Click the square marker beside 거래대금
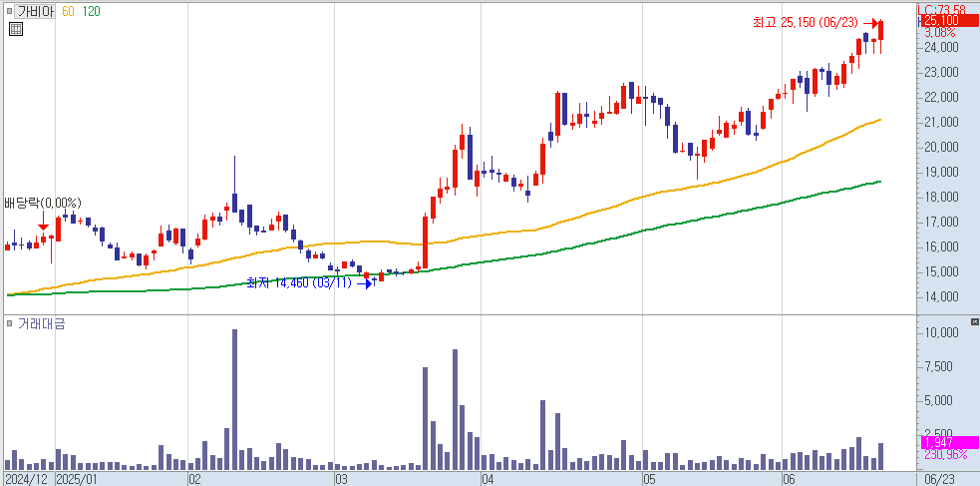Image resolution: width=980 pixels, height=486 pixels. tap(9, 323)
